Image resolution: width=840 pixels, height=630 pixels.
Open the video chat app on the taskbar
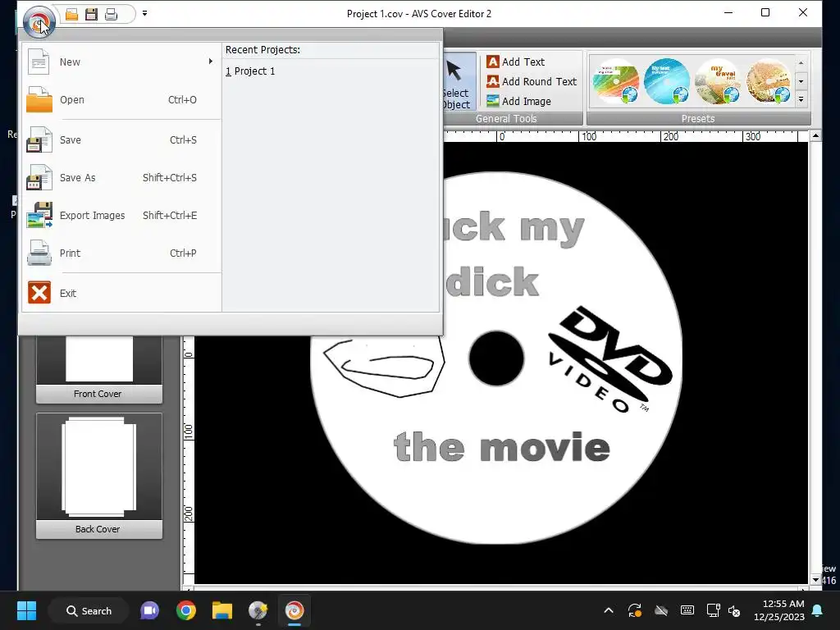click(x=149, y=610)
